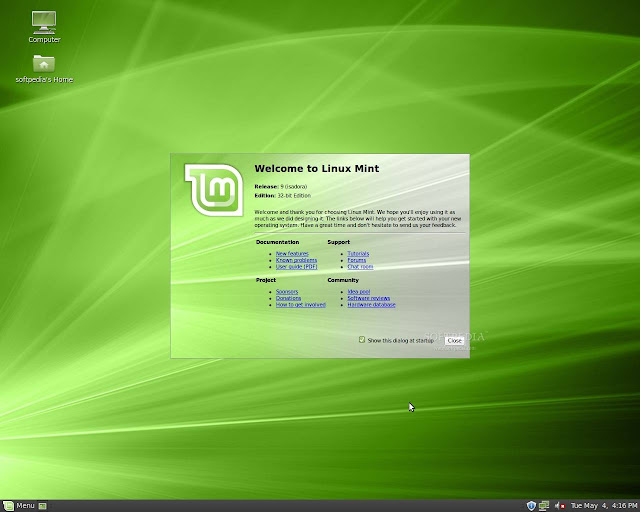Open the Donations link

[x=288, y=298]
